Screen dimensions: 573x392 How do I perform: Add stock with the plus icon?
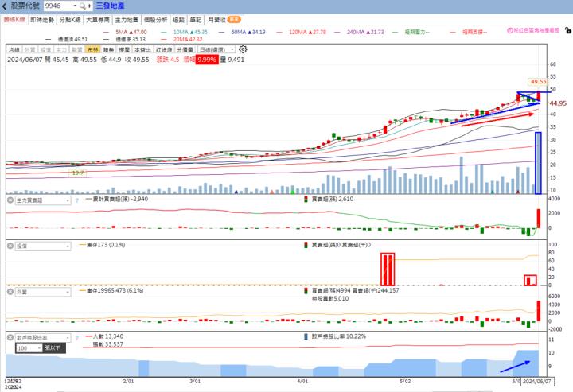[x=89, y=6]
